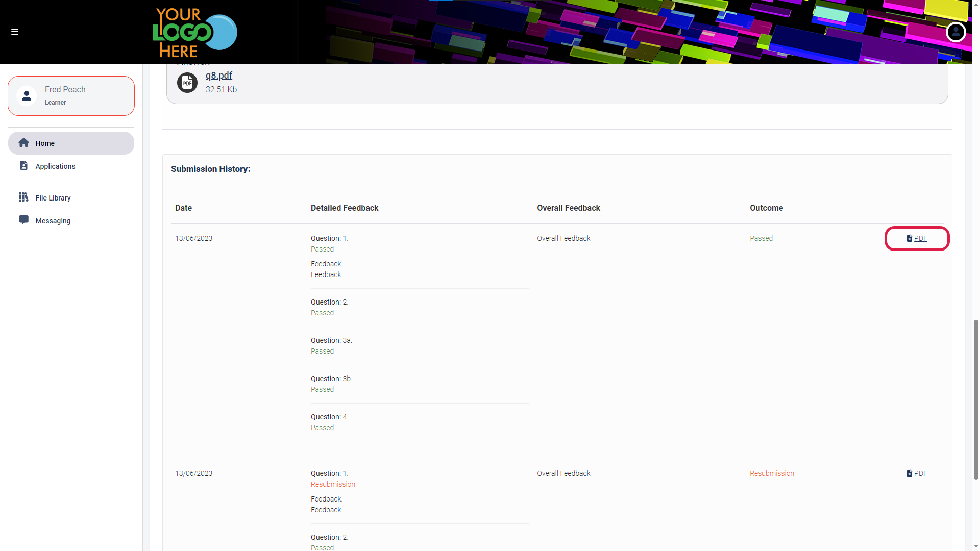Download PDF for Resubmission entry
The height and width of the screenshot is (551, 980).
click(x=920, y=473)
